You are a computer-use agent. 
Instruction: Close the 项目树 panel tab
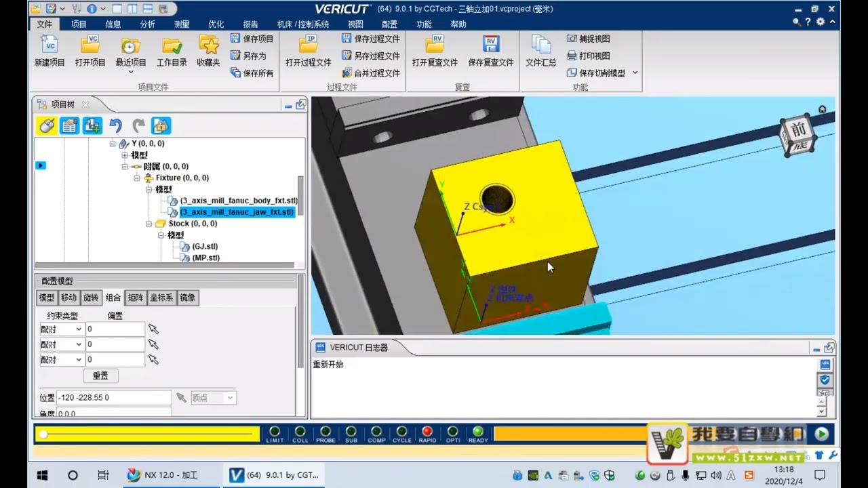coord(85,104)
